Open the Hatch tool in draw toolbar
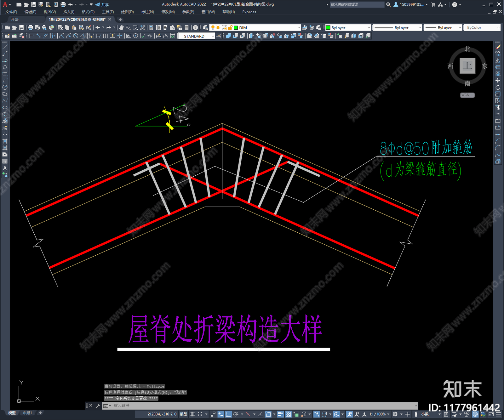This screenshot has width=504, height=420. point(5,141)
